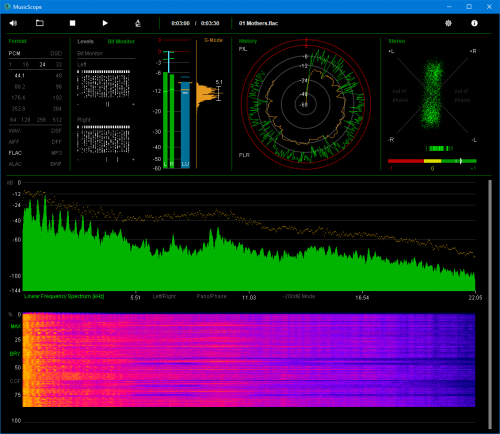Stop playback with the square button
This screenshot has height=434, width=500.
tap(72, 23)
